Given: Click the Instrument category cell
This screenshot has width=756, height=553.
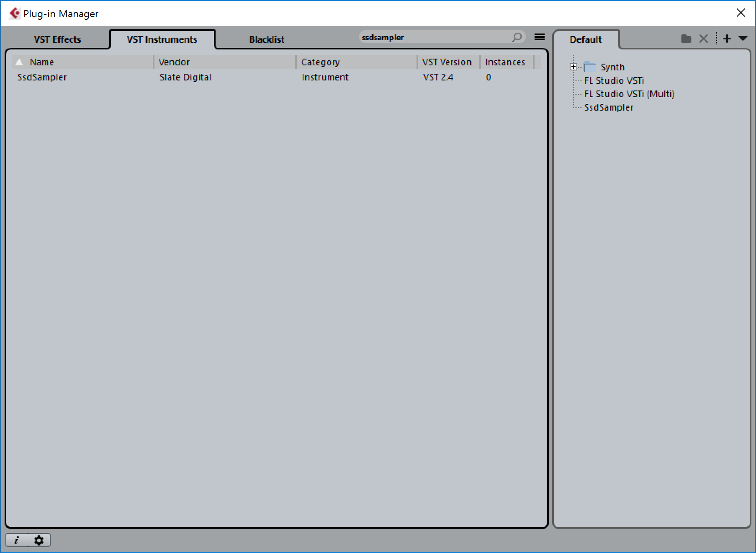Looking at the screenshot, I should tap(325, 77).
